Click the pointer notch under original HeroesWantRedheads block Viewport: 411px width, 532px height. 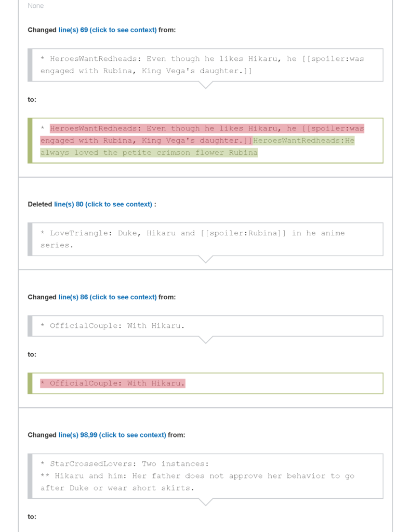pos(206,85)
